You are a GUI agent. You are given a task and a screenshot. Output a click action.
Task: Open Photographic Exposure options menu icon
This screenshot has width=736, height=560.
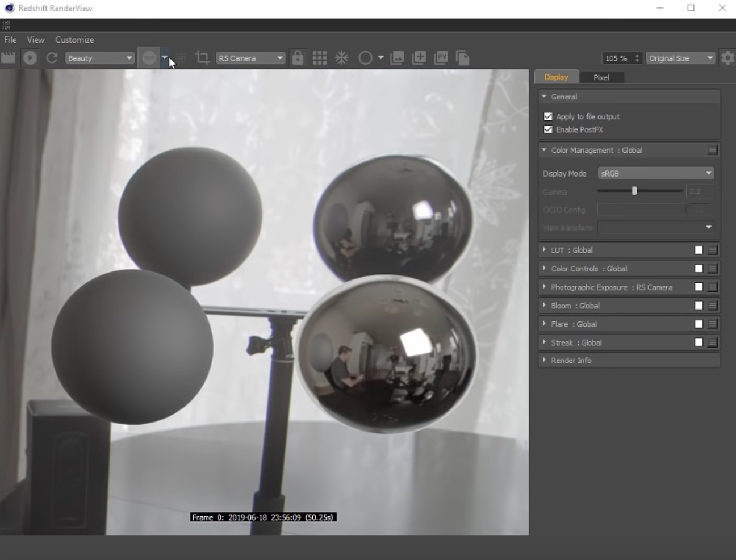point(712,287)
